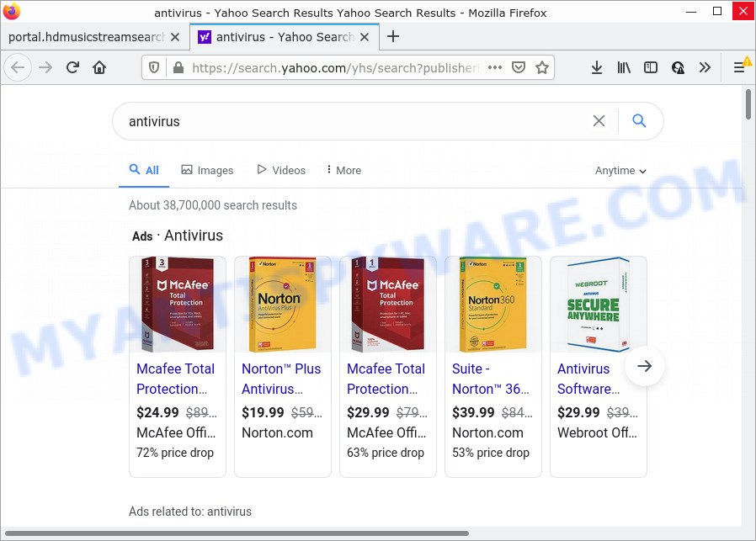Clear the search query with X
This screenshot has height=541, width=756.
tap(599, 121)
